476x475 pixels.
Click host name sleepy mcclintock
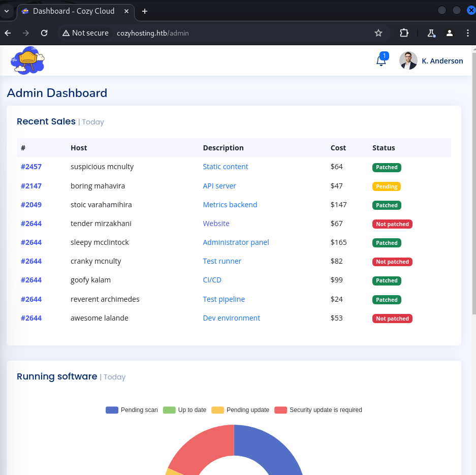(x=100, y=242)
